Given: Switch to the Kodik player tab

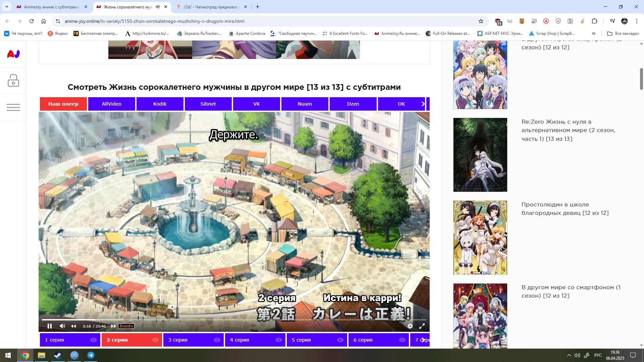Looking at the screenshot, I should [x=160, y=104].
